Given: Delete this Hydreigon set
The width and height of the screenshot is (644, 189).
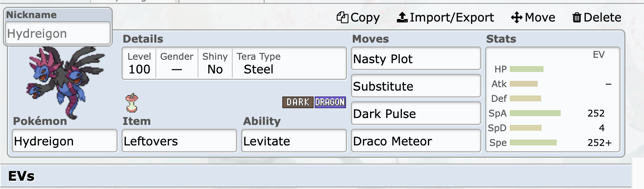Looking at the screenshot, I should 596,18.
